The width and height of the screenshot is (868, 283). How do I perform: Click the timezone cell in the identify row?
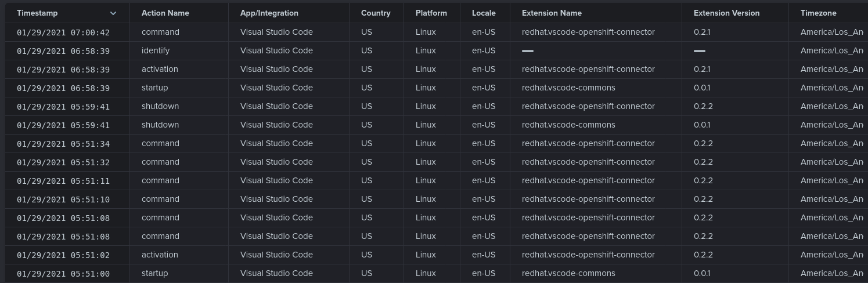tap(831, 50)
